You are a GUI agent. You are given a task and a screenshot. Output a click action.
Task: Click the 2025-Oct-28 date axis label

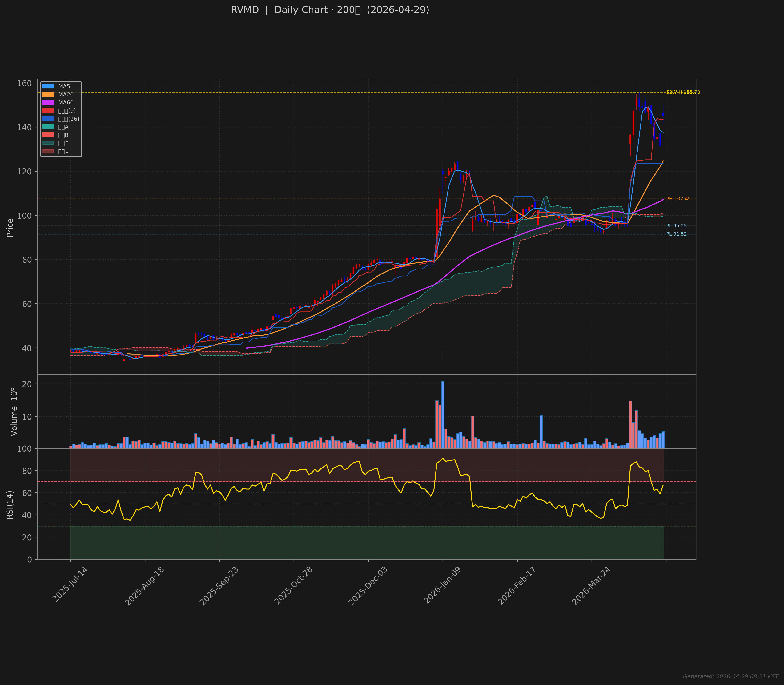293,585
